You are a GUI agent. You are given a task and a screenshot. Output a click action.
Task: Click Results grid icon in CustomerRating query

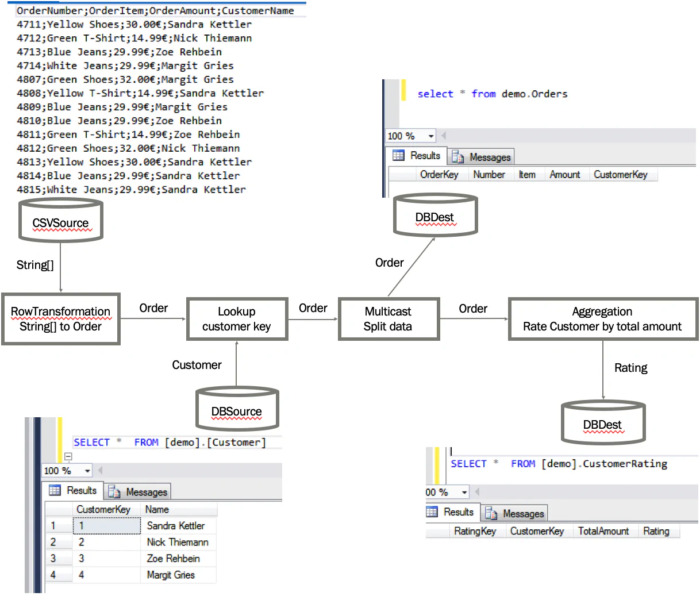click(x=432, y=511)
